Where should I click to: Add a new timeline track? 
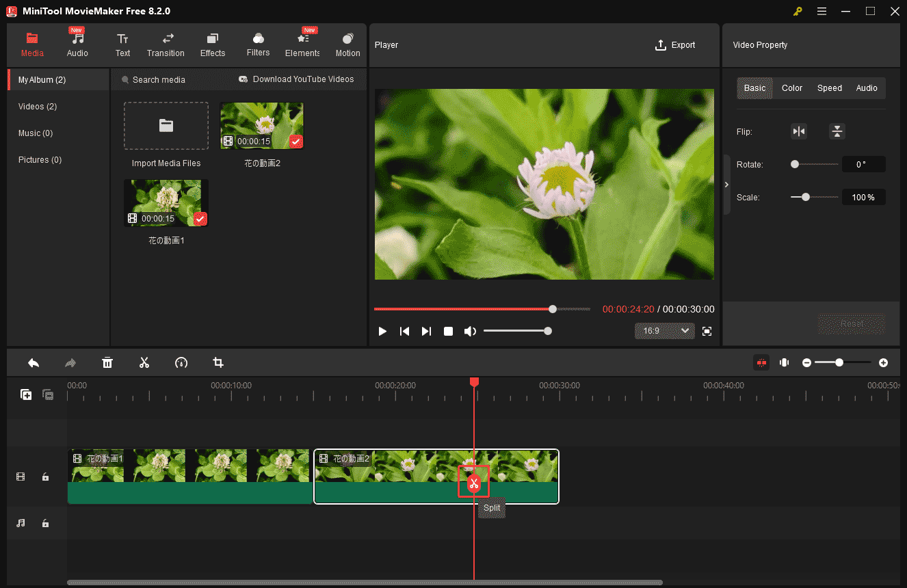coord(26,395)
